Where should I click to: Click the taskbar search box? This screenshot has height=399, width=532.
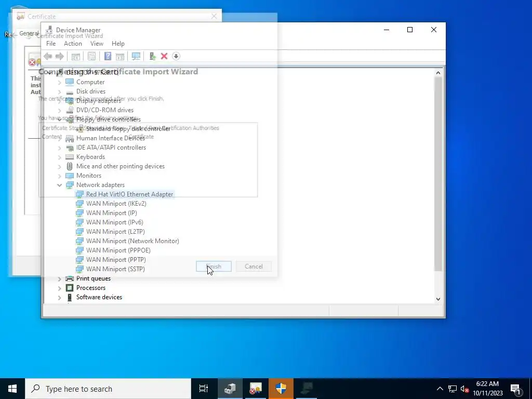tap(108, 389)
